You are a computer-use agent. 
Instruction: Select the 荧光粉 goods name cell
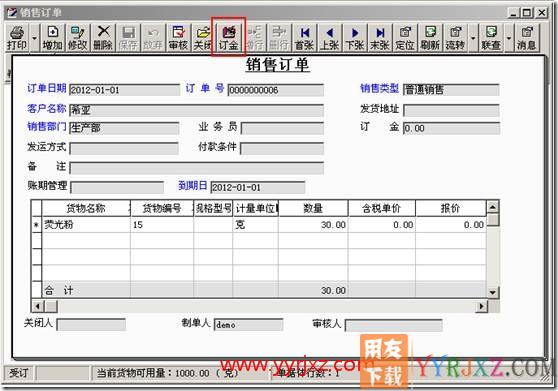pyautogui.click(x=86, y=224)
